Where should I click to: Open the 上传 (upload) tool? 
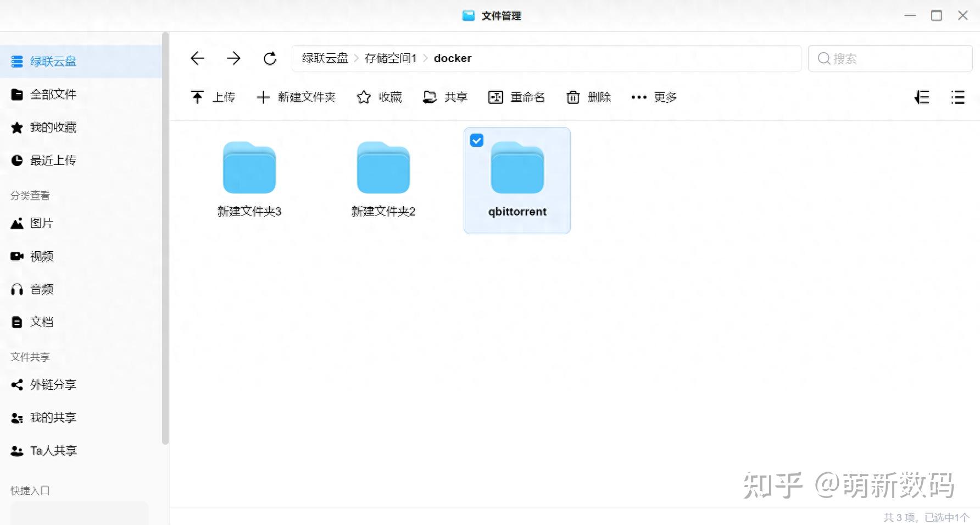[214, 97]
